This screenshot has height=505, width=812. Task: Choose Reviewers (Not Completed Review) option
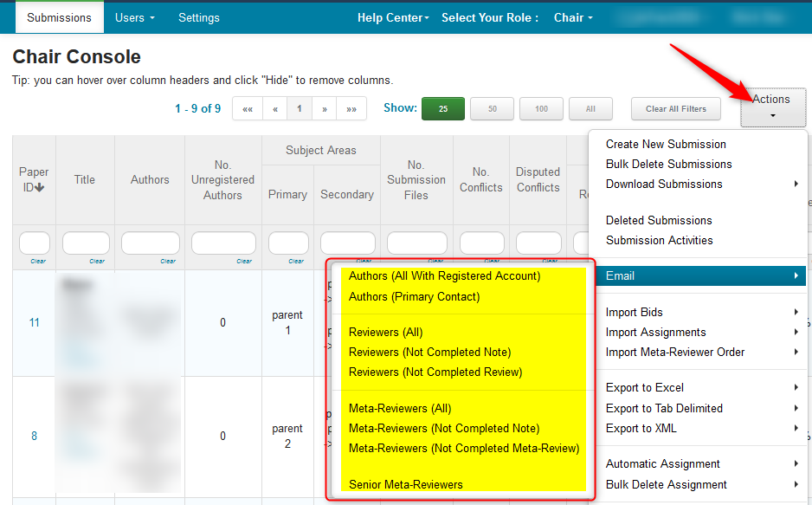435,372
